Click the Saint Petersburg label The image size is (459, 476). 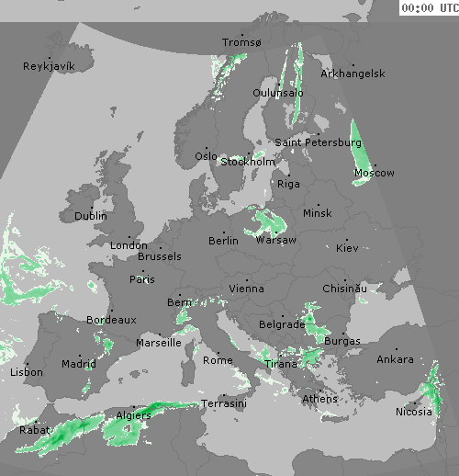click(318, 142)
